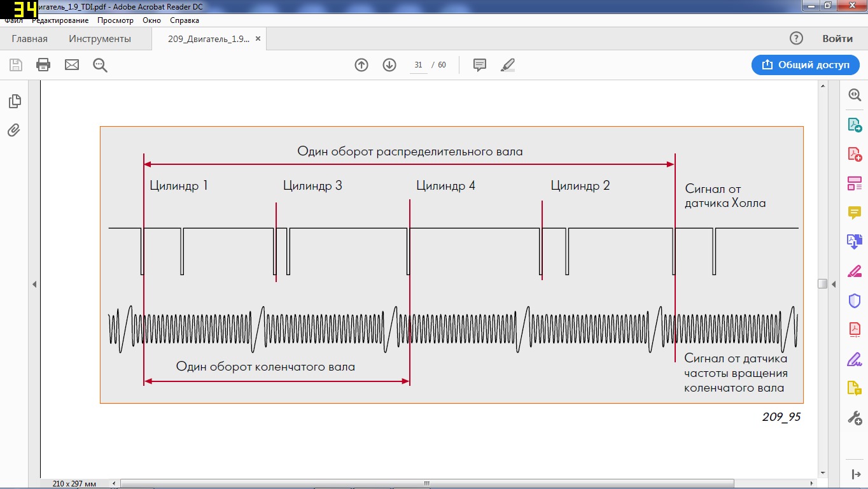This screenshot has width=868, height=489.
Task: Open More Tools with the wrench icon
Action: [854, 418]
